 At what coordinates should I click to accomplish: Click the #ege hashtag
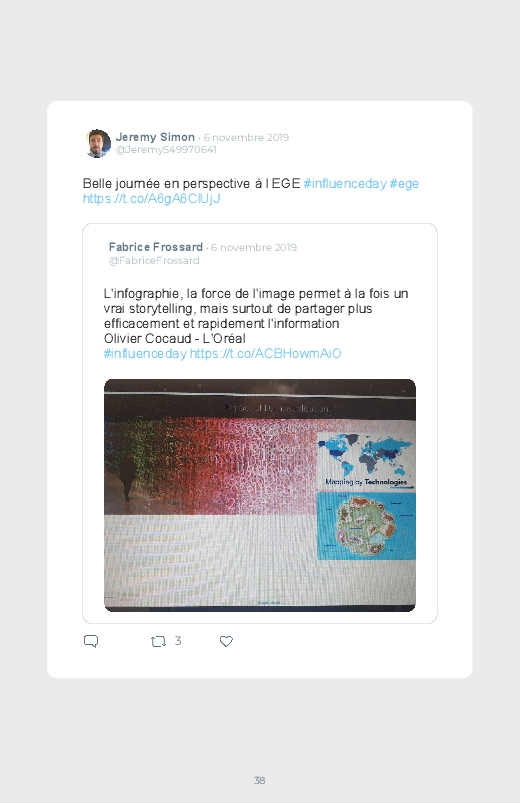(x=404, y=183)
